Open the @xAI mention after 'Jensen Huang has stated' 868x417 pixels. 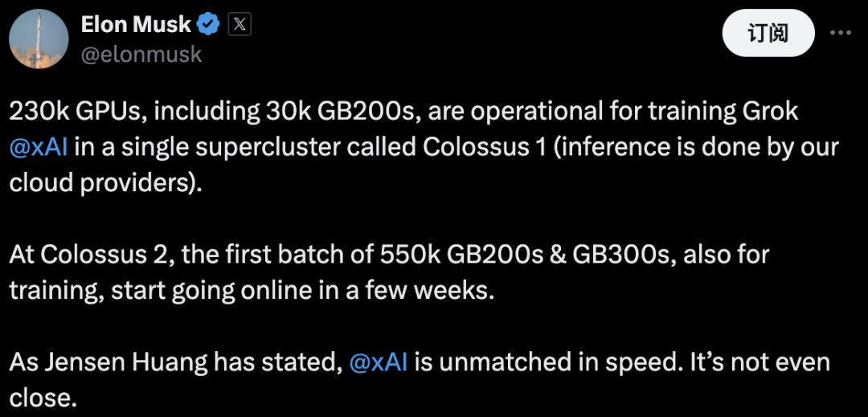[x=379, y=362]
